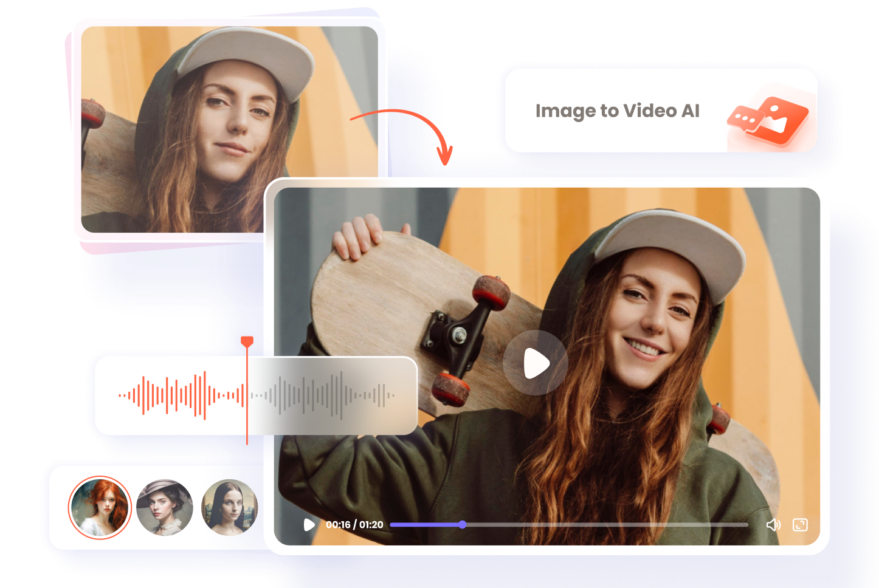This screenshot has width=879, height=588.
Task: Select the audio waveform visualization
Action: [x=255, y=395]
